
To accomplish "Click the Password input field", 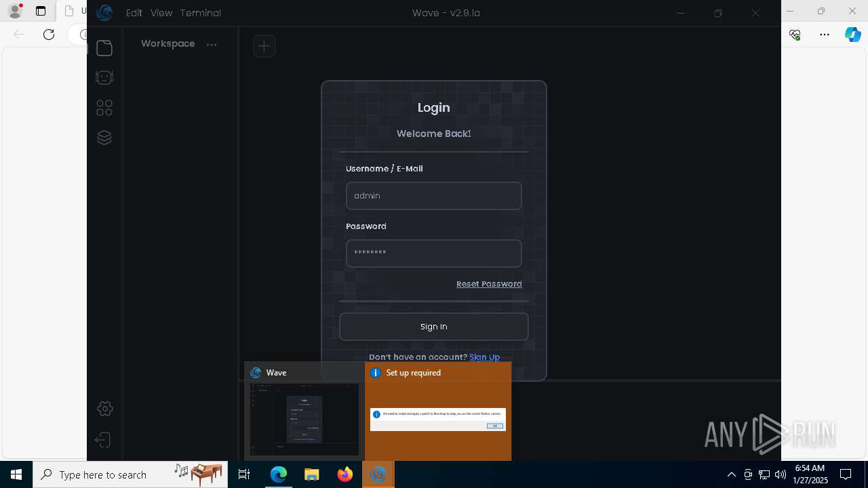I will click(434, 253).
